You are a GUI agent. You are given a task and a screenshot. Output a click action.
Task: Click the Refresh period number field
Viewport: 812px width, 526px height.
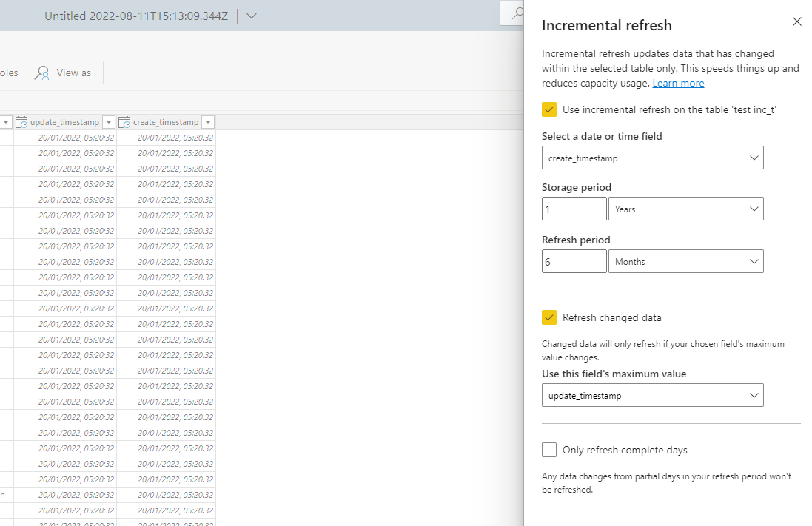574,261
